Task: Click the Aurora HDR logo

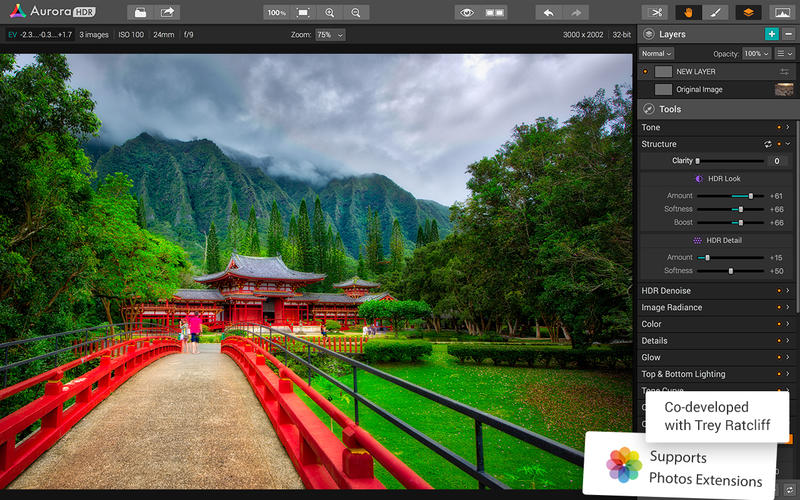Action: coord(53,11)
